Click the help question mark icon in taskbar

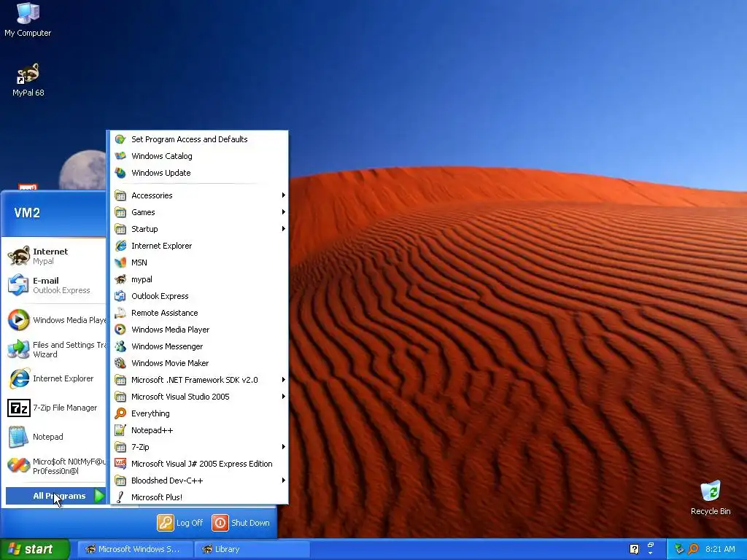[634, 549]
